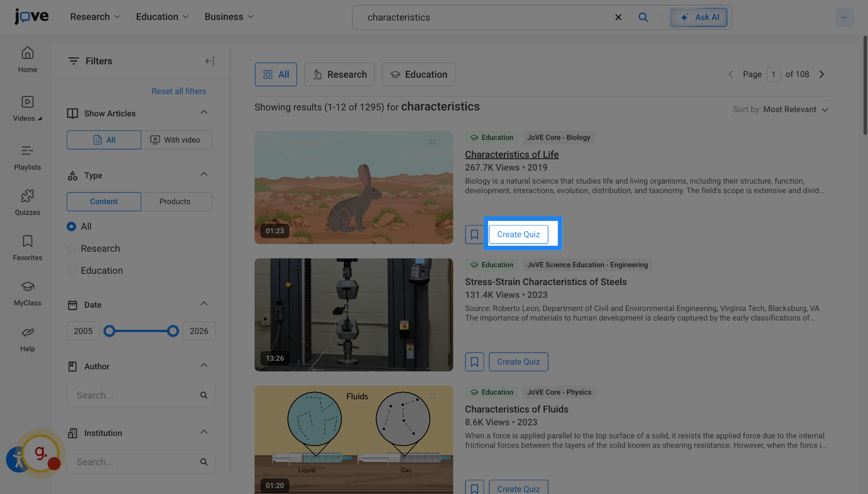This screenshot has height=494, width=868.
Task: Clear the search field using the X icon
Action: pyautogui.click(x=618, y=17)
